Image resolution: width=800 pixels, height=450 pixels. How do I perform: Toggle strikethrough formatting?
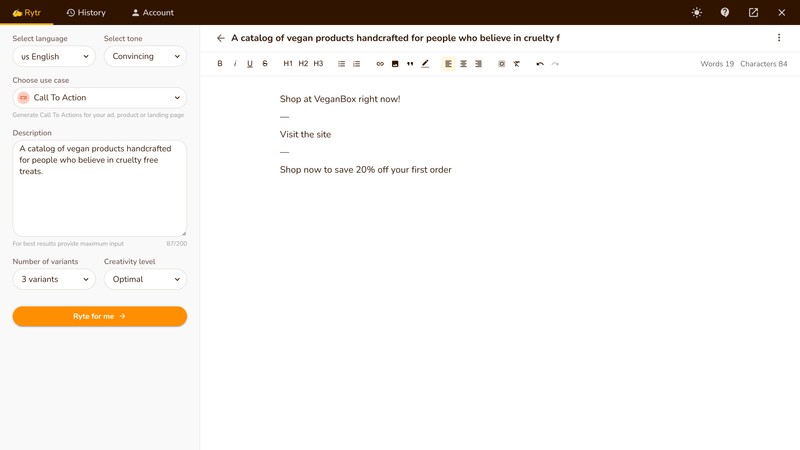(265, 64)
